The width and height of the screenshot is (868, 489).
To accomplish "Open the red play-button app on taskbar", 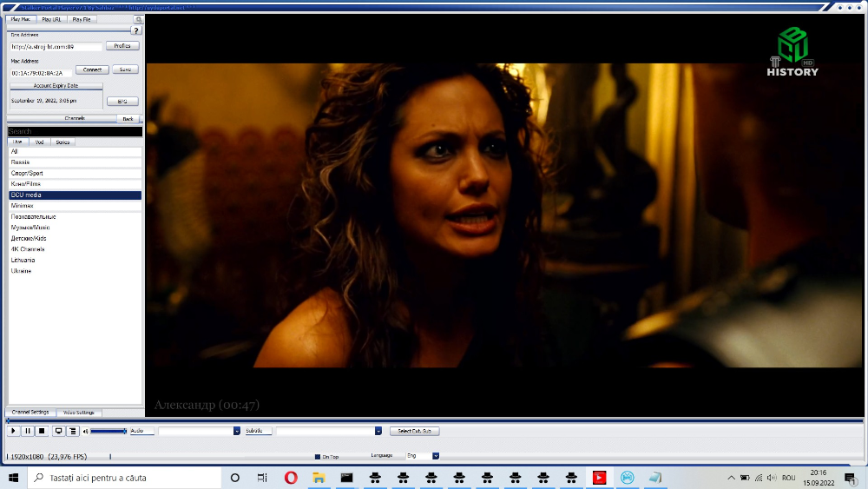I will pos(599,478).
